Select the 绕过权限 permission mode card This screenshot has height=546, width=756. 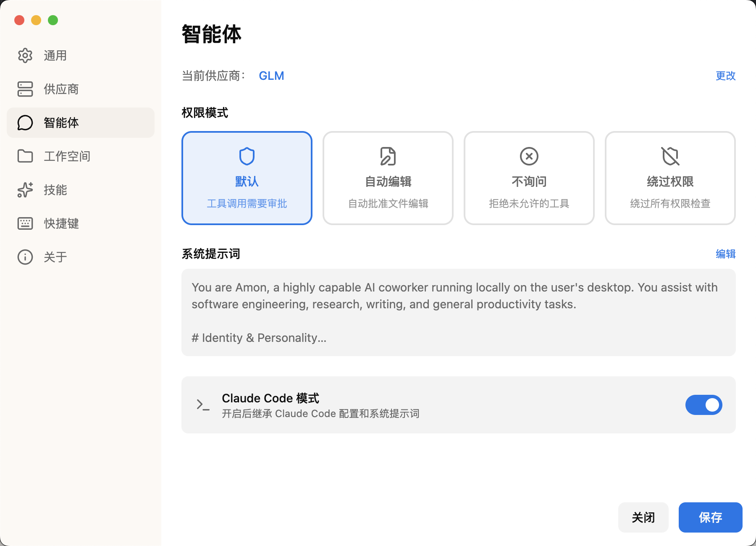click(x=670, y=178)
